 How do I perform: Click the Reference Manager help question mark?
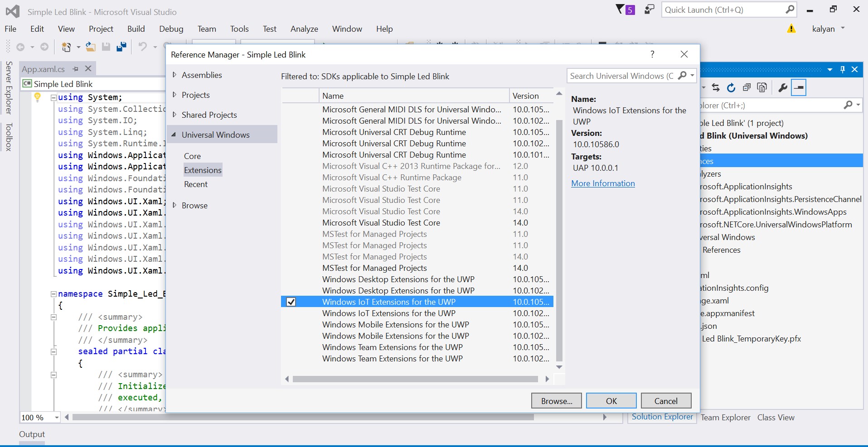coord(652,54)
